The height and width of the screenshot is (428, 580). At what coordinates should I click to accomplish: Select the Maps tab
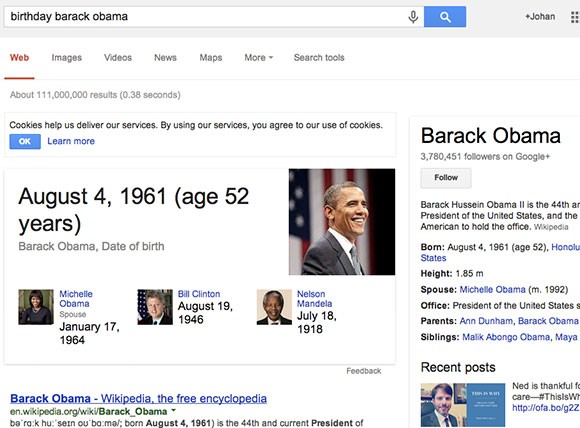pos(211,58)
